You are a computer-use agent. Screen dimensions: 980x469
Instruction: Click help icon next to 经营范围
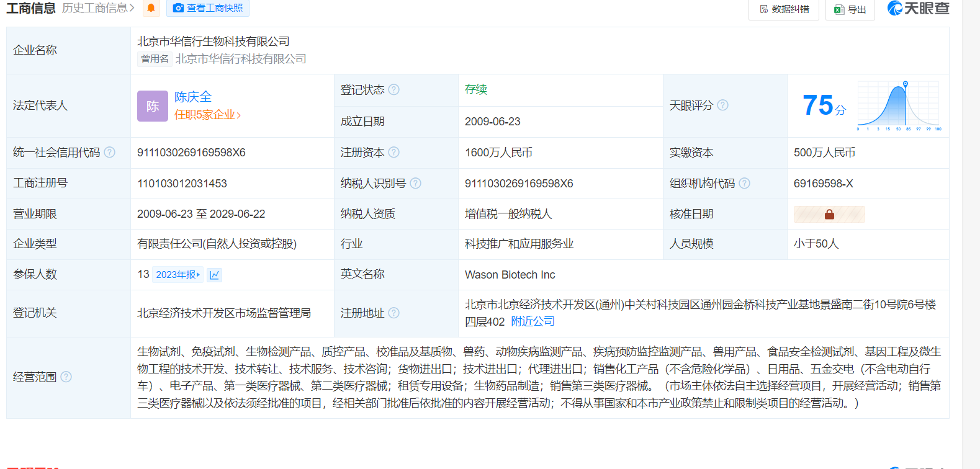[66, 377]
